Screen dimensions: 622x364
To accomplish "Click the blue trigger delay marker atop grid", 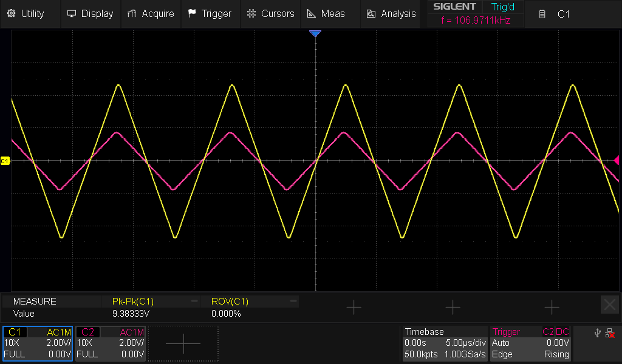I will [315, 33].
